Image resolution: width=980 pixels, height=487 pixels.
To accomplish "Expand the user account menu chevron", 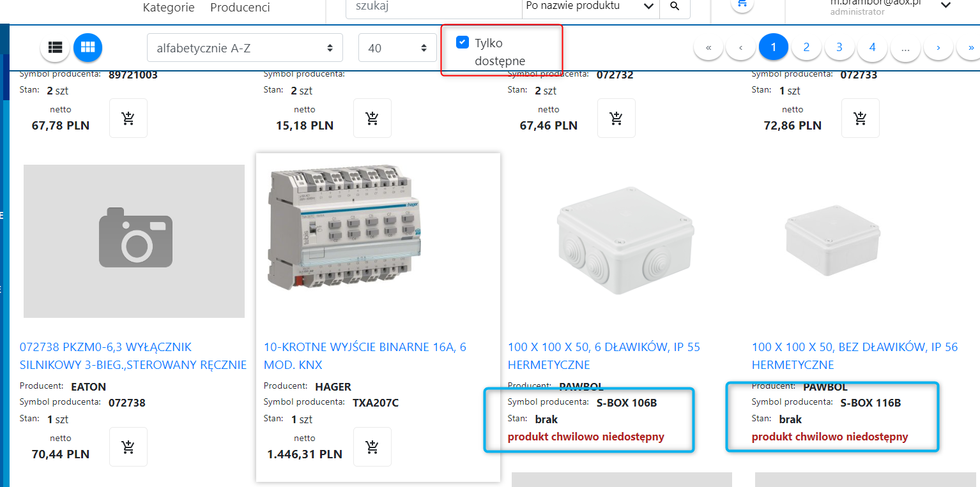I will coord(946,6).
